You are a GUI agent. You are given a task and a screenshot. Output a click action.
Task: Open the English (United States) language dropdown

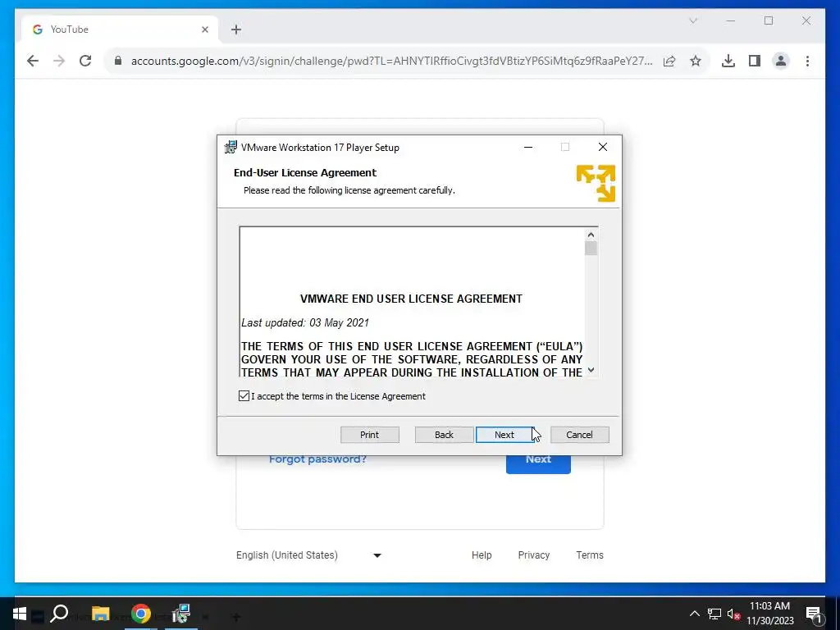click(x=309, y=555)
